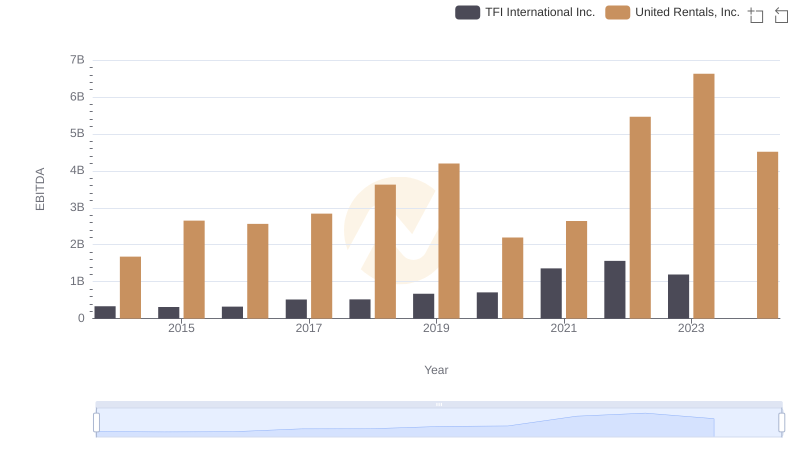Screen dimensions: 800x461
Task: Click the 2021 x-axis label
Action: pos(564,328)
